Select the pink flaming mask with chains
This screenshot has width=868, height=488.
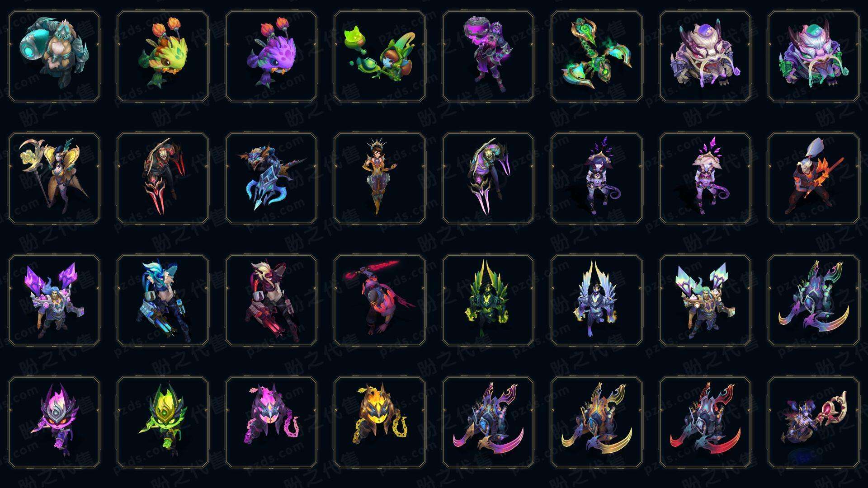coord(271,422)
